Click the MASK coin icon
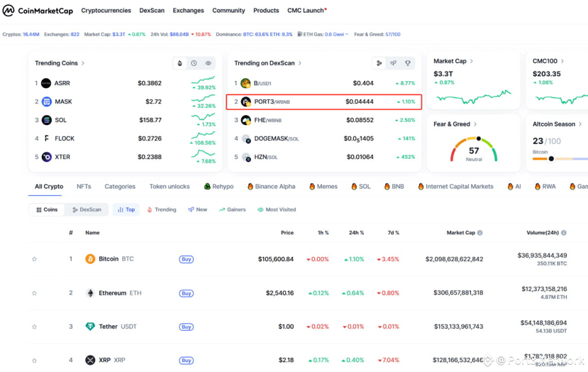The width and height of the screenshot is (588, 372). coord(47,102)
